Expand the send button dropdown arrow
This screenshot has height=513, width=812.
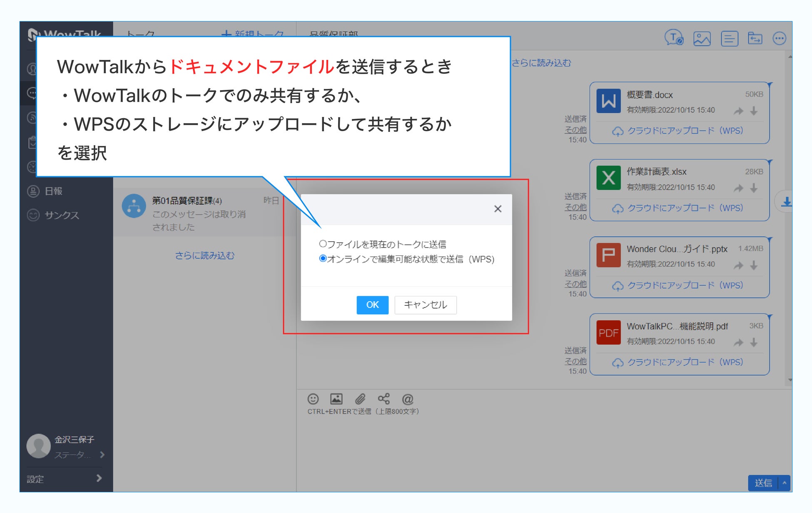click(784, 483)
